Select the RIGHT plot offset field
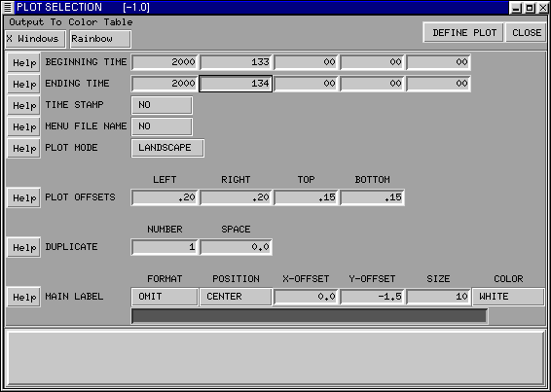Viewport: 551px width, 392px height. click(236, 197)
